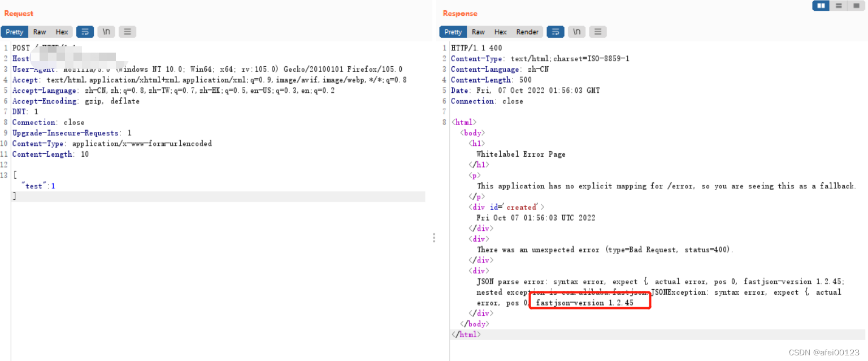868x361 pixels.
Task: Toggle word wrap in the Response editor
Action: 555,32
